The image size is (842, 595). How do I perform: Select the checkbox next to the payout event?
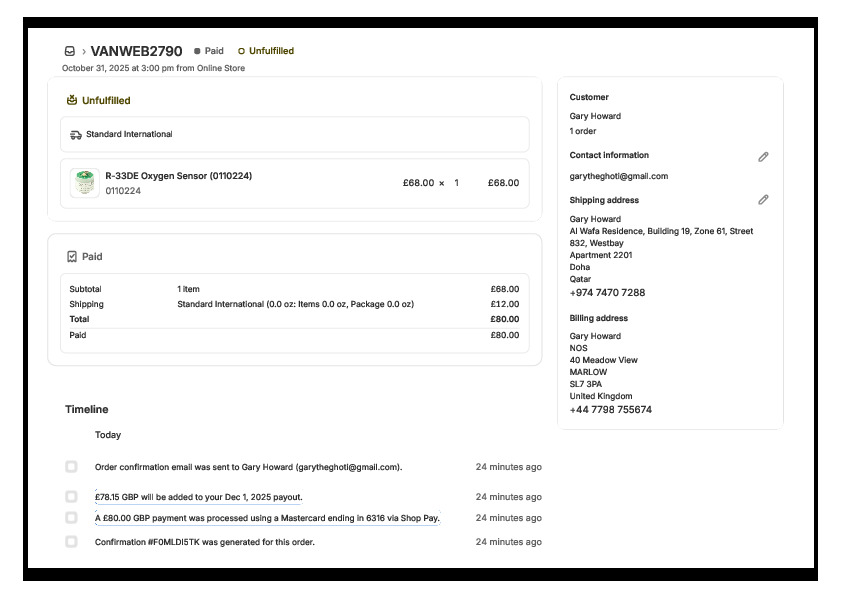click(x=71, y=497)
